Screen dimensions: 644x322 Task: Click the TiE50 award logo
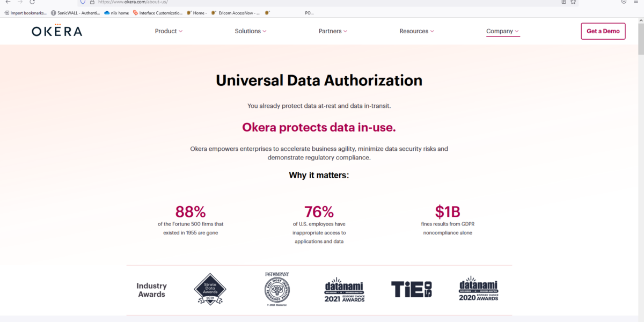(x=411, y=289)
